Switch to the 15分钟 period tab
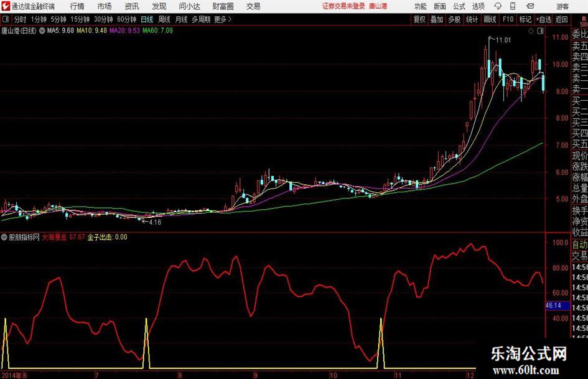The height and width of the screenshot is (379, 588). click(80, 19)
